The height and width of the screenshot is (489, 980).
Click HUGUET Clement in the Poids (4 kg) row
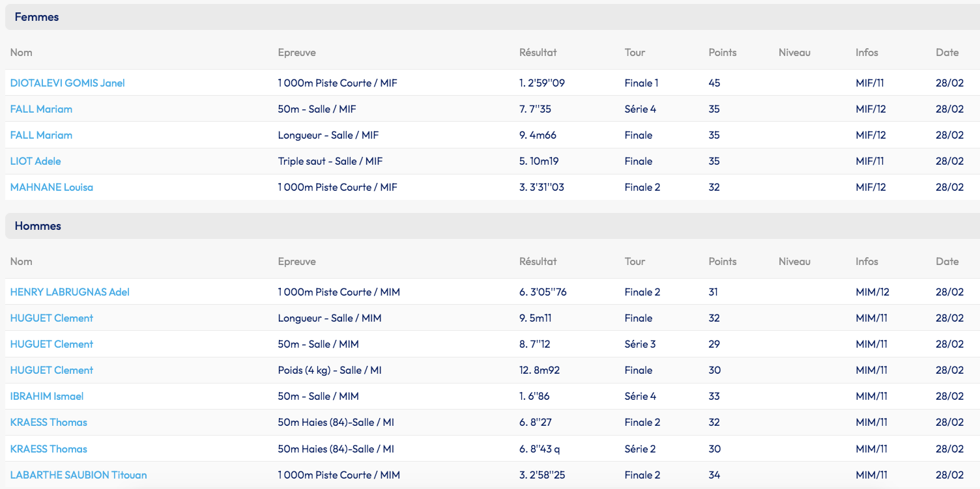[51, 370]
